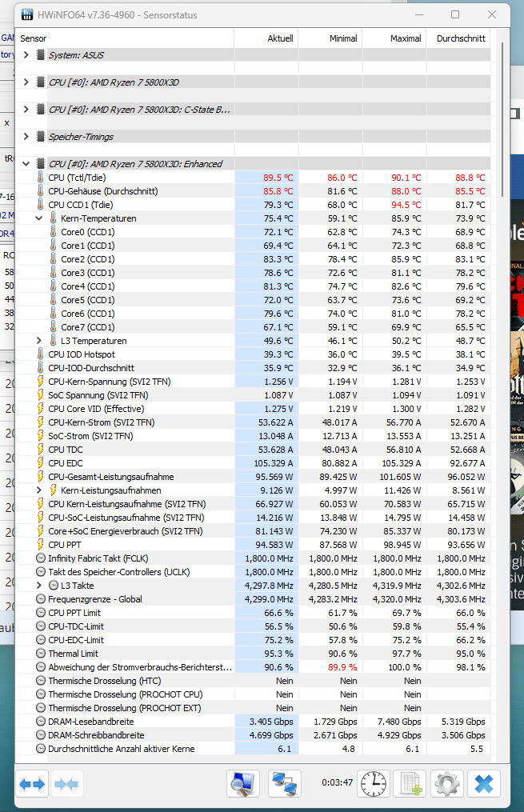Screen dimensions: 524x812
Task: Open the sensor search monitor-magnifier button
Action: pos(243,783)
